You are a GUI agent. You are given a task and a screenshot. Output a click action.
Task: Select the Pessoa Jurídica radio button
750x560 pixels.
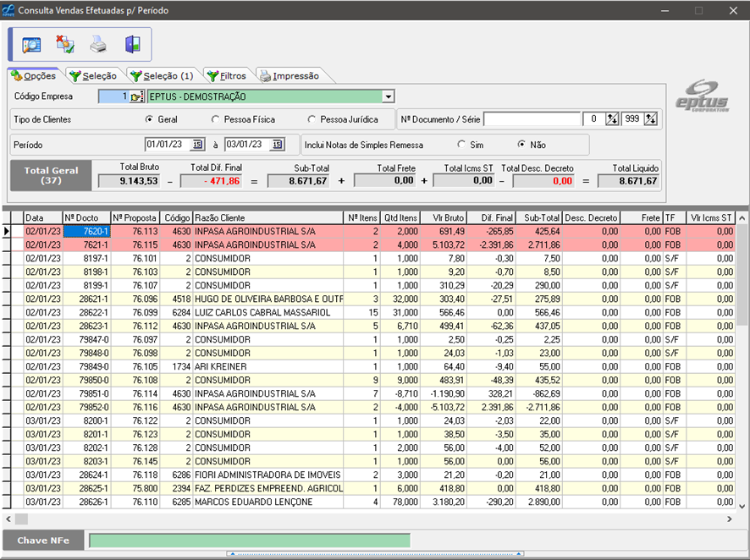coord(312,120)
